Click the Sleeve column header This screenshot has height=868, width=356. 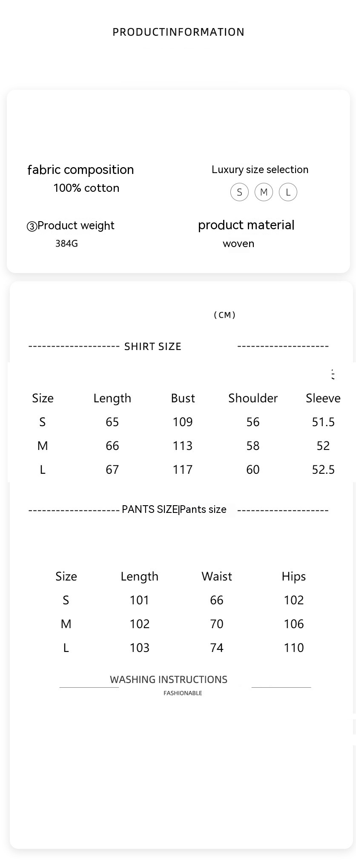(323, 398)
